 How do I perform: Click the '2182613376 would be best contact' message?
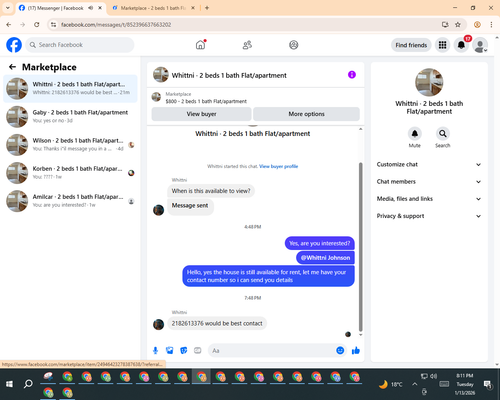tap(217, 323)
